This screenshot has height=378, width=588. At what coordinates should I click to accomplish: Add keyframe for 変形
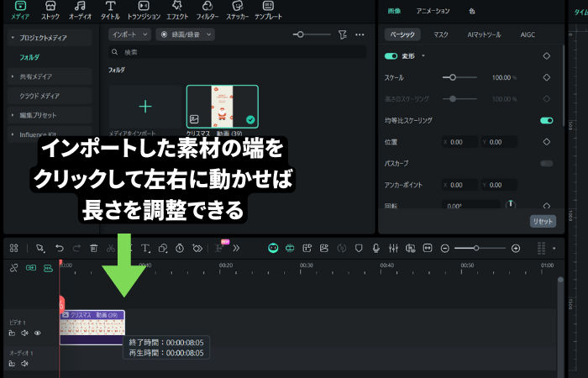546,56
